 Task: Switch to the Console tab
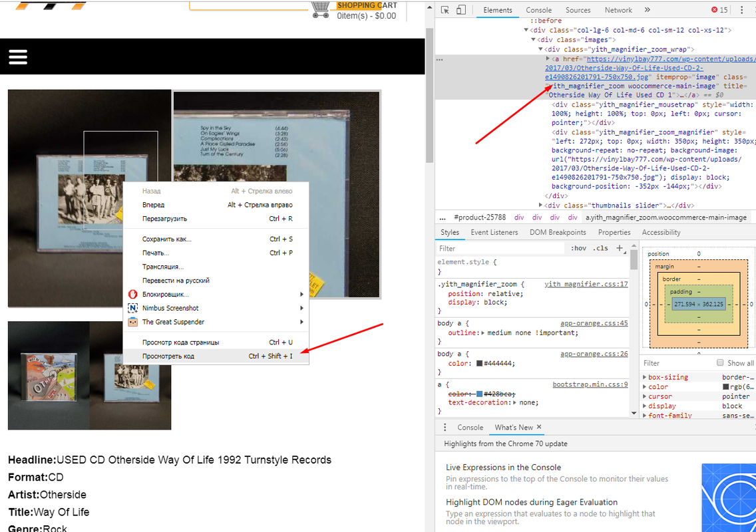pyautogui.click(x=538, y=9)
